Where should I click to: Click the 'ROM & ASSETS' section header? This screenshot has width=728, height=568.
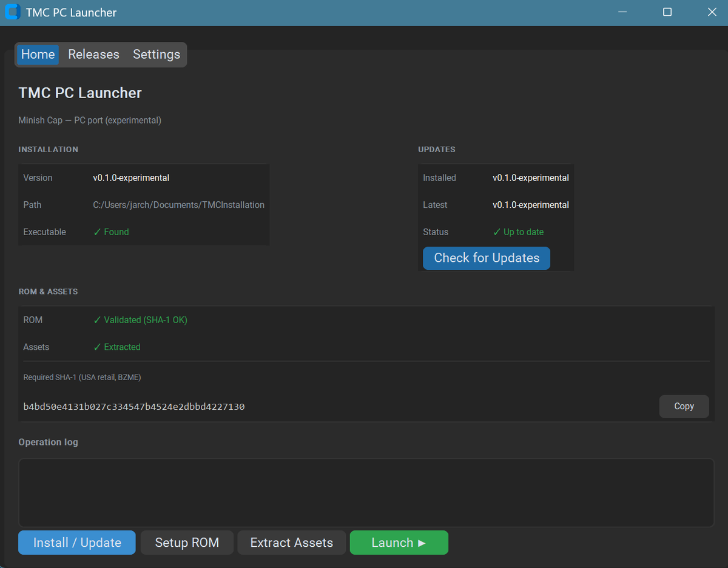pyautogui.click(x=48, y=292)
